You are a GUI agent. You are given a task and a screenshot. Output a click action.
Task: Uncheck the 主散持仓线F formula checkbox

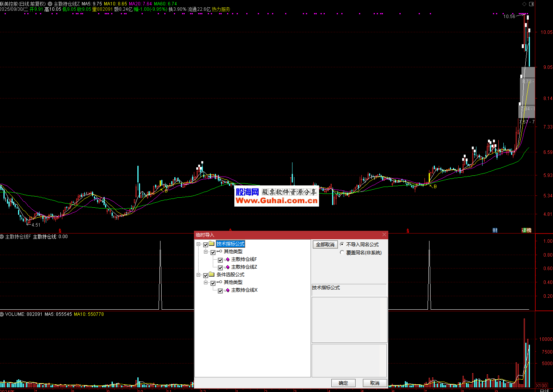click(220, 260)
